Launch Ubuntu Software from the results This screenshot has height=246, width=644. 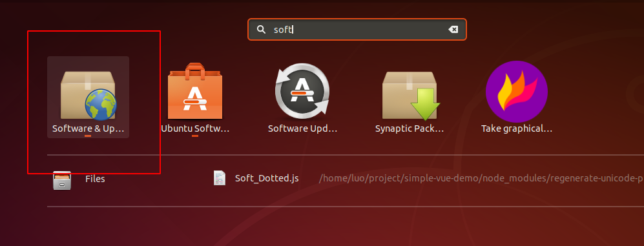click(x=195, y=91)
